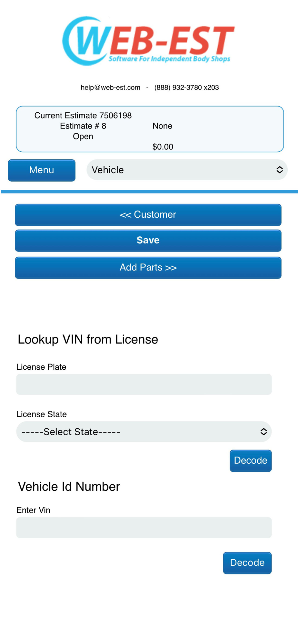The width and height of the screenshot is (298, 644).
Task: Click the arrows on the License State dropdown
Action: pos(263,432)
